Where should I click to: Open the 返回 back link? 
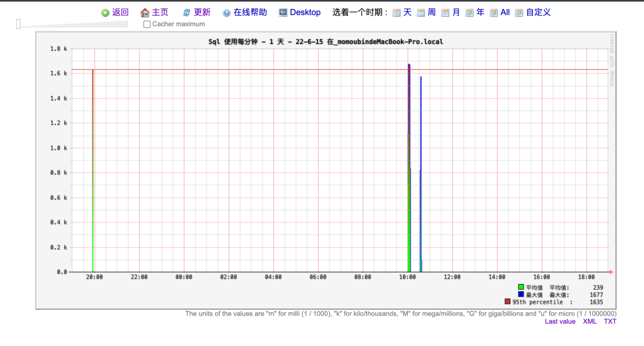[x=120, y=13]
